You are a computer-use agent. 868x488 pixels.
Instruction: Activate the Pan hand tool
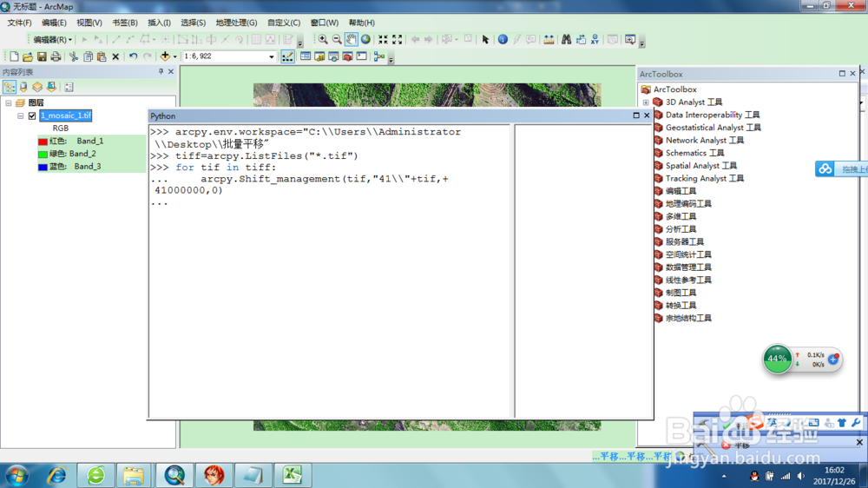pos(351,39)
